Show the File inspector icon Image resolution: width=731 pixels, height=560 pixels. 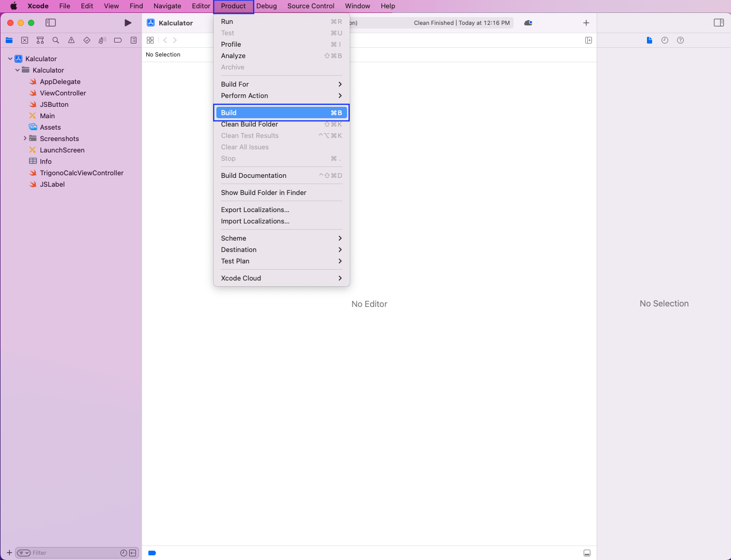pos(650,40)
